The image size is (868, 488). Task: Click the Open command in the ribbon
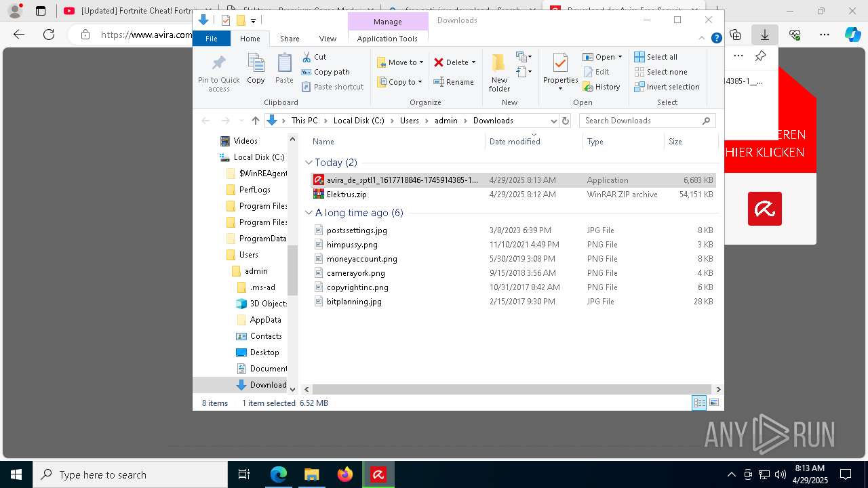coord(602,57)
